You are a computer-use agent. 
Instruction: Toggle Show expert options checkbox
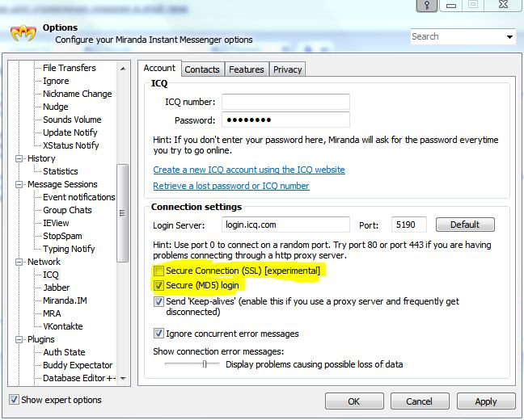coord(14,399)
